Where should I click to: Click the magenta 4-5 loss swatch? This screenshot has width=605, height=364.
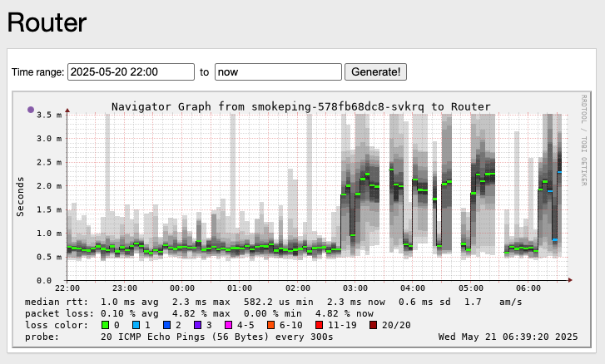tap(228, 325)
